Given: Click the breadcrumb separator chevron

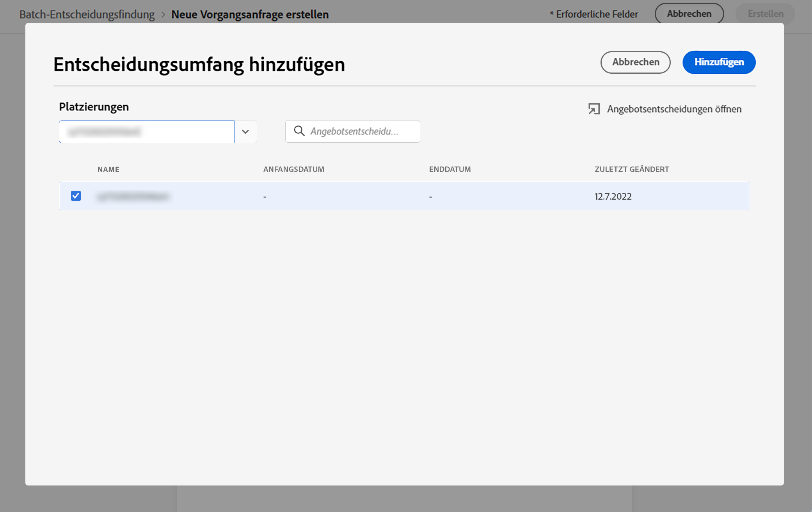Looking at the screenshot, I should (x=163, y=15).
